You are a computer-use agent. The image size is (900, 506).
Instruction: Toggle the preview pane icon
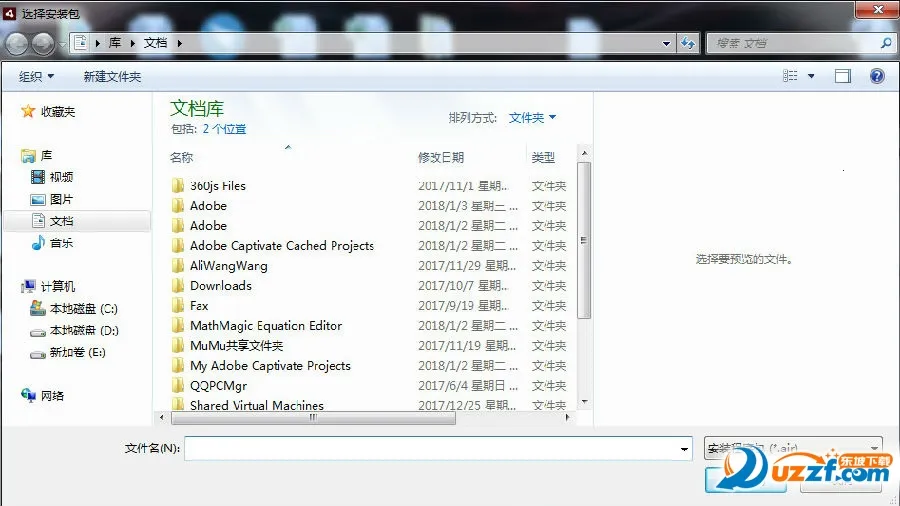(x=843, y=76)
